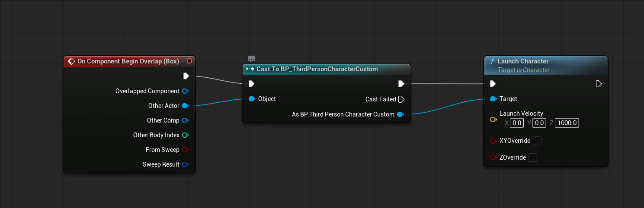The image size is (644, 208).
Task: Enable the XYOverride checkbox
Action: point(537,141)
